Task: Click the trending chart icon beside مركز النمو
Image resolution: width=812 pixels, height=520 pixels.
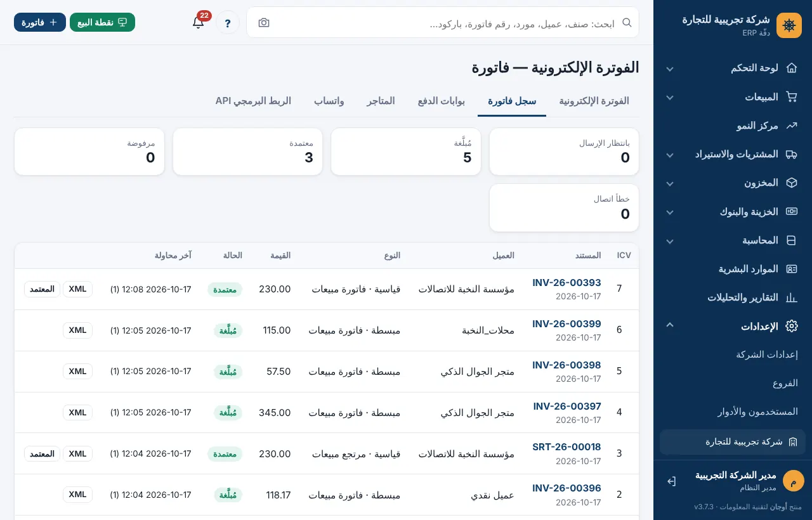Action: coord(791,126)
